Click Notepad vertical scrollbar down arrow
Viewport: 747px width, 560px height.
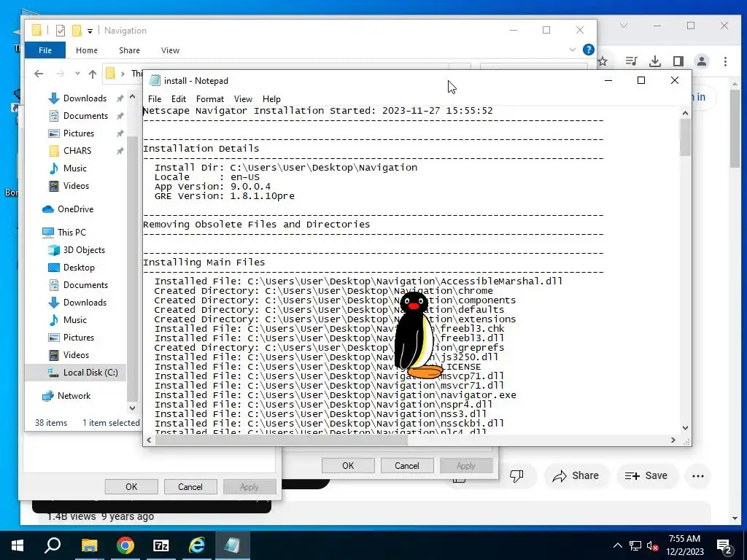click(685, 428)
